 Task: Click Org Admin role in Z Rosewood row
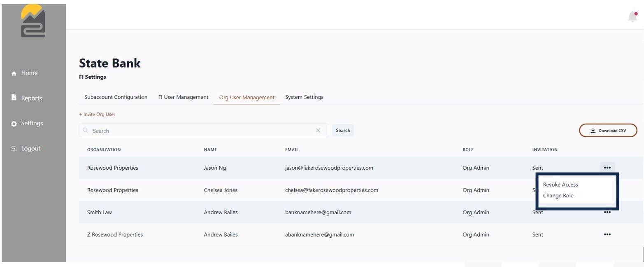(476, 234)
